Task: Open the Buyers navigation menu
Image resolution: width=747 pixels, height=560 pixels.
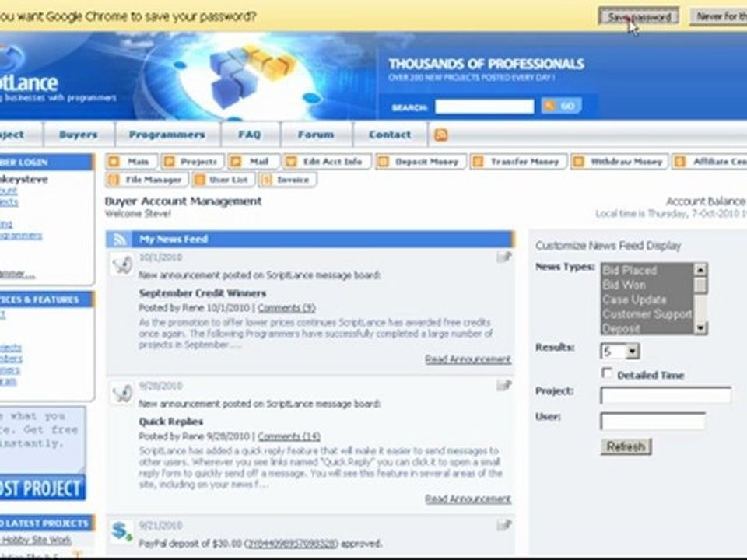Action: click(x=78, y=135)
